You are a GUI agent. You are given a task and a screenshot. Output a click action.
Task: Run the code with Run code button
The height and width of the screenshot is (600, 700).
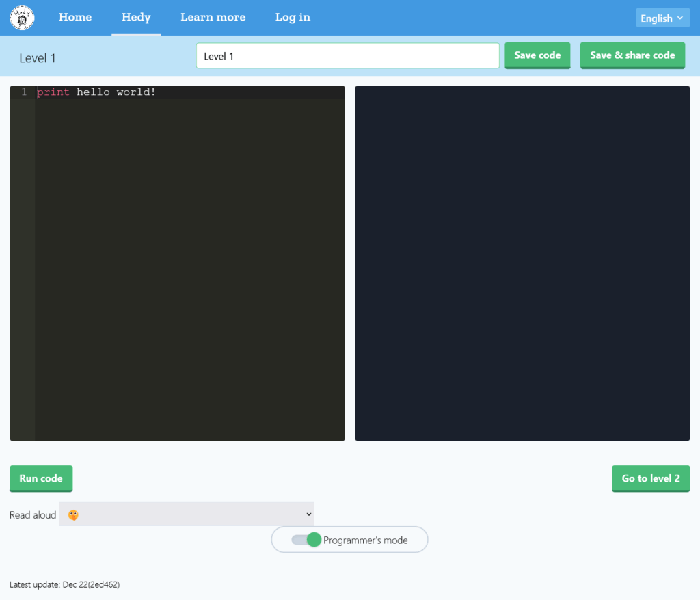point(41,478)
